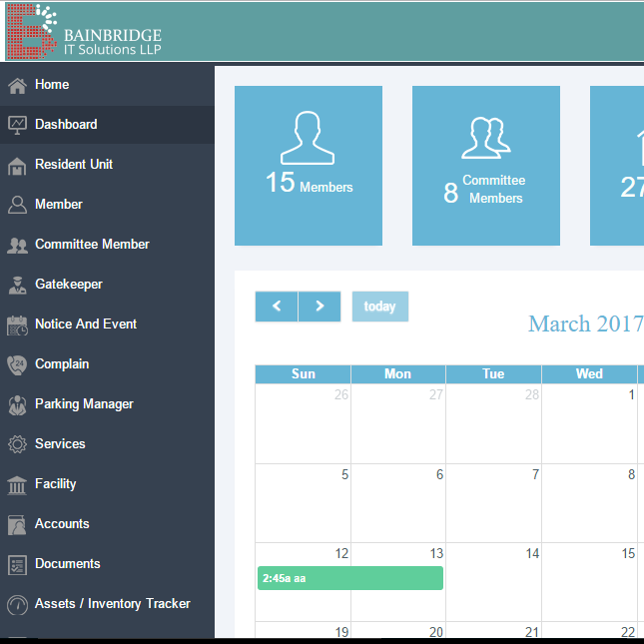The image size is (644, 644).
Task: Open the 2:45a aa calendar event
Action: [x=350, y=578]
